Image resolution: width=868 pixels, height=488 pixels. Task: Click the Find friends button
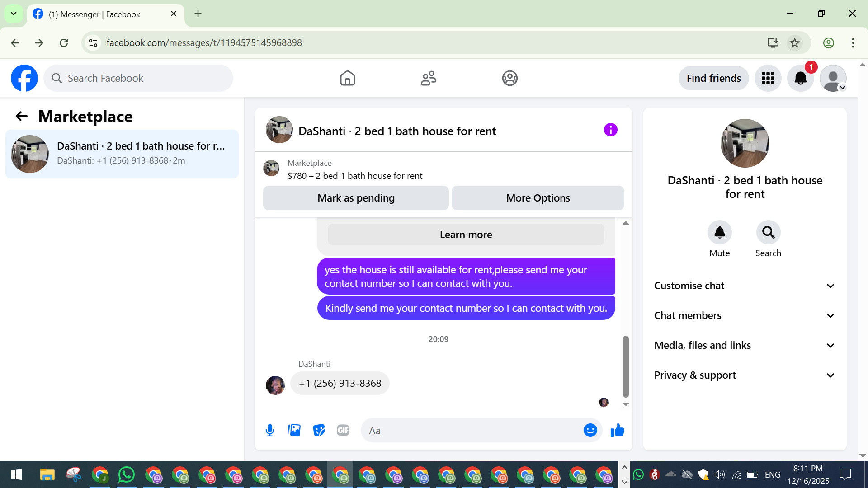coord(714,78)
